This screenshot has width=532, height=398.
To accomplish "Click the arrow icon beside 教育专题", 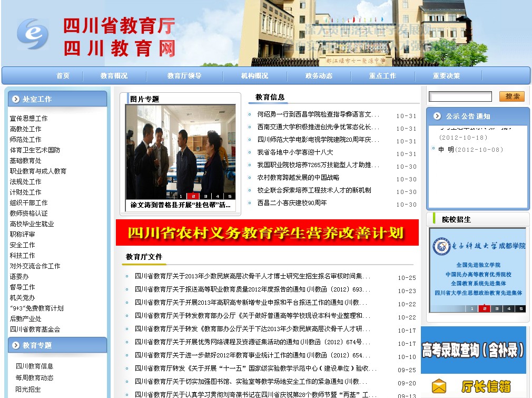I will 16,345.
